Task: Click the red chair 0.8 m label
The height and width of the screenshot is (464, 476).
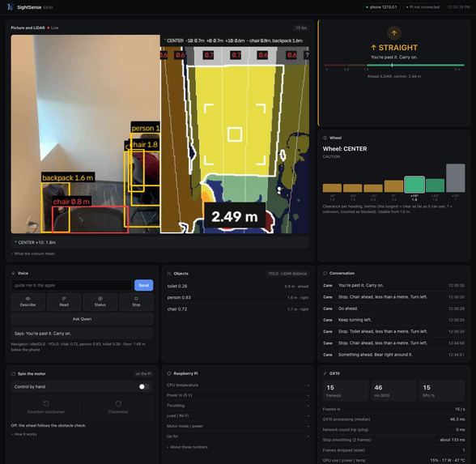Action: 71,202
